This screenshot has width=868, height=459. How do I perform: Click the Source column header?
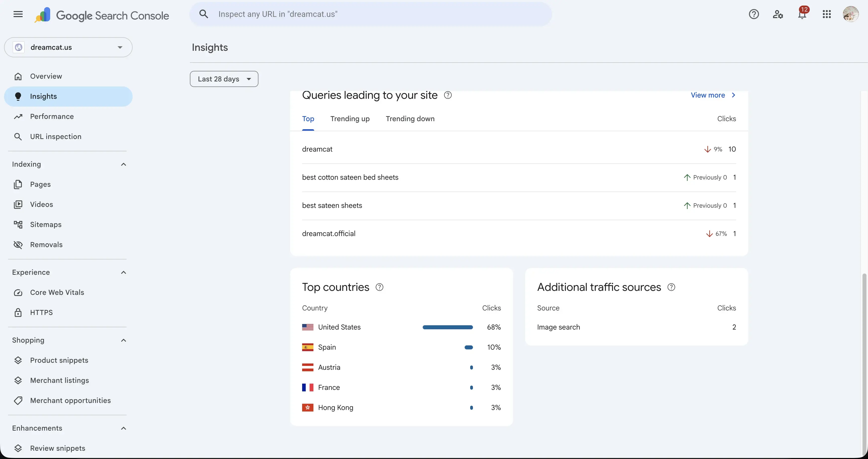[x=548, y=308]
